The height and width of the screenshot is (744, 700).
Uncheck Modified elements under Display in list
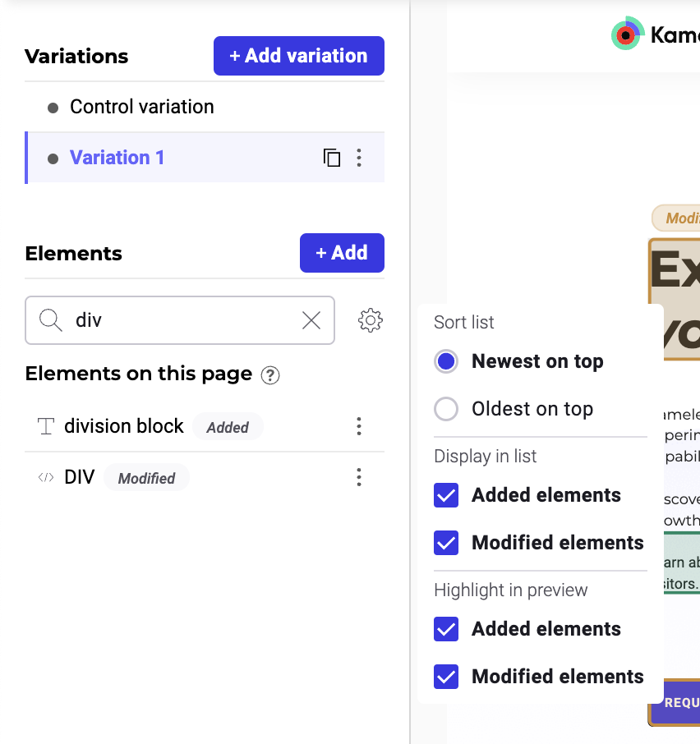coord(446,542)
